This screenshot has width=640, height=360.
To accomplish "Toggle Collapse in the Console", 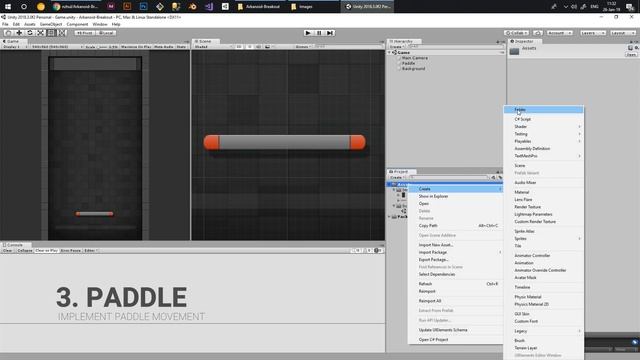I will [x=24, y=251].
